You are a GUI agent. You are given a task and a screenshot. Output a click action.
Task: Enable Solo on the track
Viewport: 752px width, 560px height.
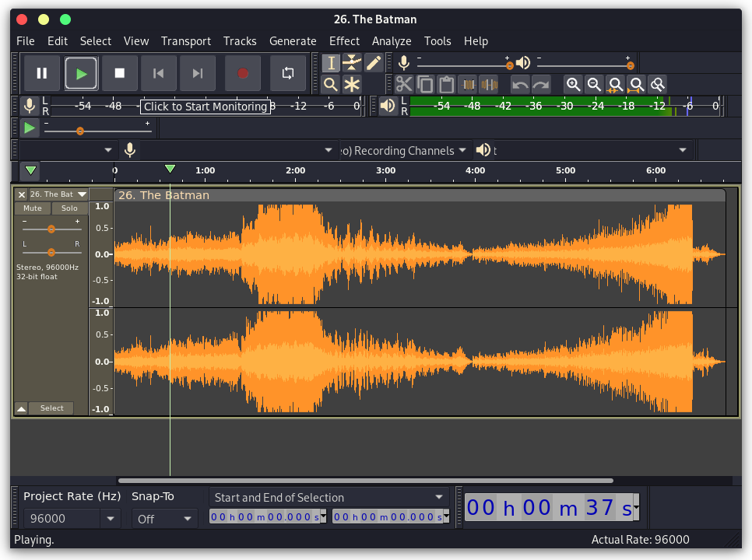point(69,208)
